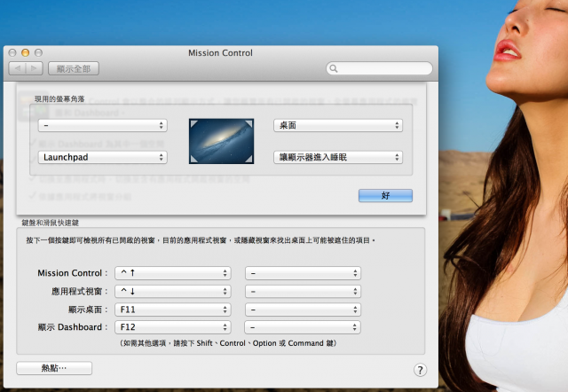Click the yellow minimize window button
Image resolution: width=568 pixels, height=392 pixels.
26,53
